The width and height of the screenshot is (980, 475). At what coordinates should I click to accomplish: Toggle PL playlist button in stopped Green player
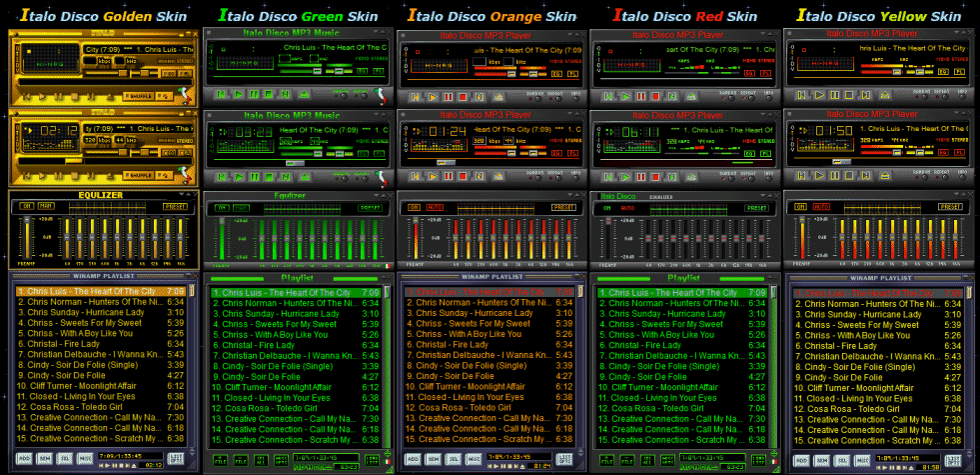click(x=379, y=71)
